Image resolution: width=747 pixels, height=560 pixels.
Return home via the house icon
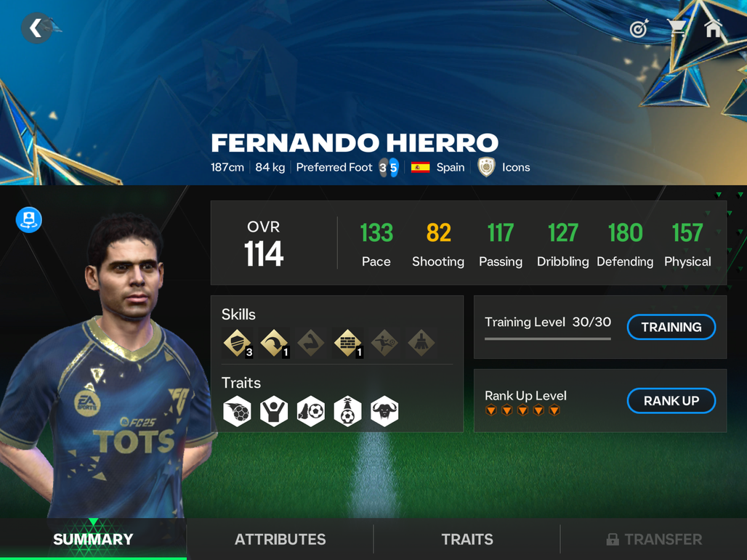coord(713,28)
